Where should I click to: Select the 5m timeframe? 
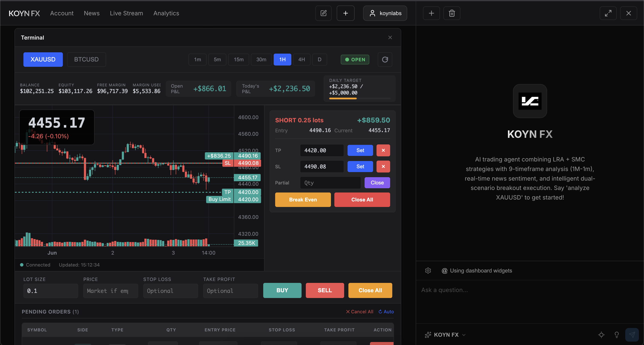pyautogui.click(x=217, y=59)
